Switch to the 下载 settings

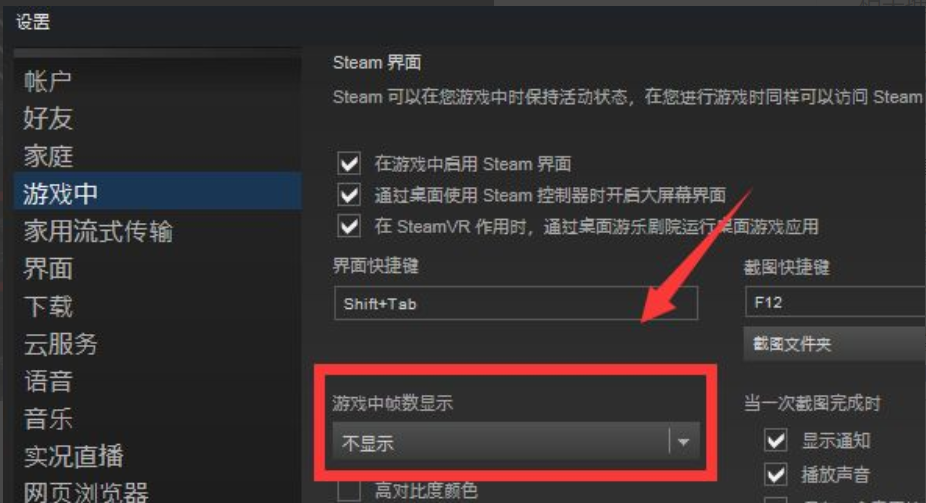(x=48, y=306)
